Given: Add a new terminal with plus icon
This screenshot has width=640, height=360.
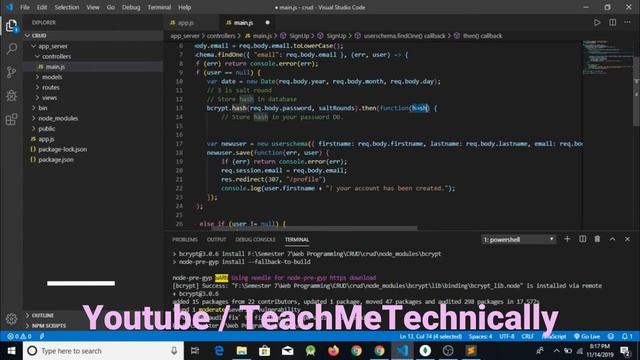Looking at the screenshot, I should click(567, 239).
